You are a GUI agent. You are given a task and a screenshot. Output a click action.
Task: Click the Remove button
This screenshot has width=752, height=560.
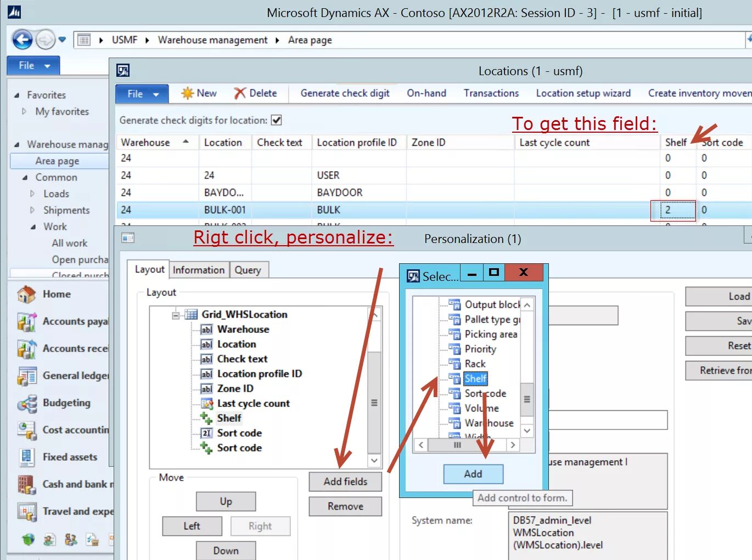pos(345,506)
